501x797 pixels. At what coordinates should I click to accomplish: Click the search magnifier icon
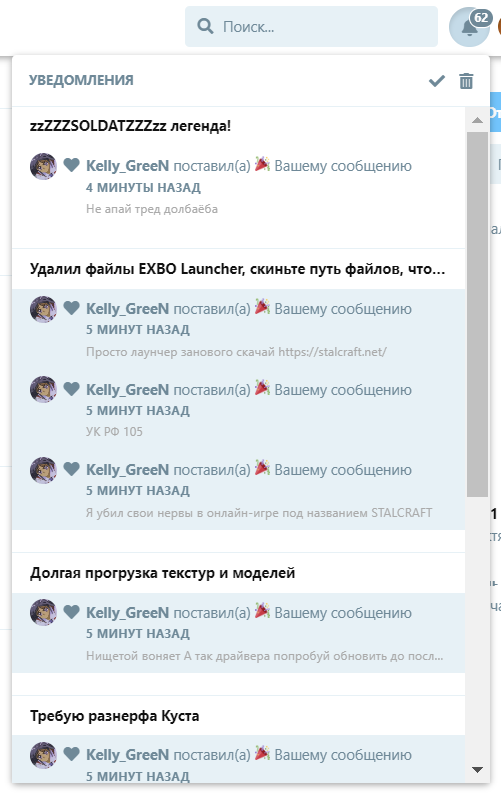(x=205, y=26)
